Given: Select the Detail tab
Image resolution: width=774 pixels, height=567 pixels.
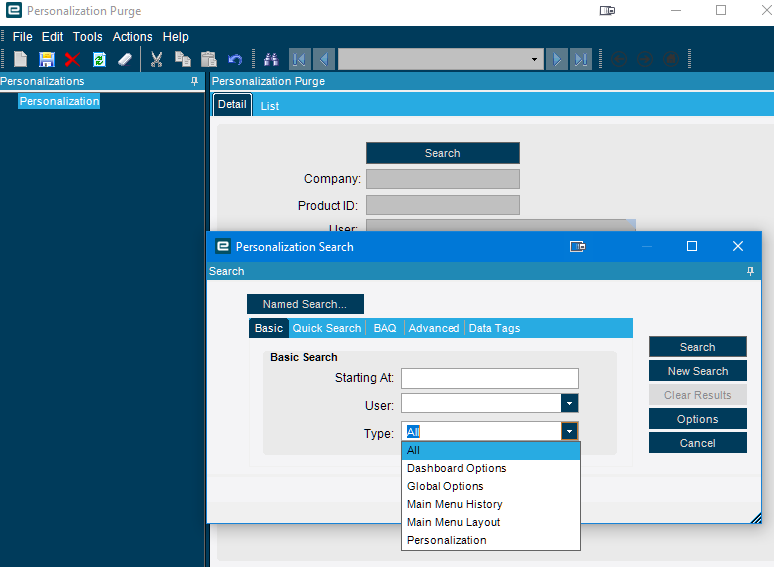Looking at the screenshot, I should [232, 104].
